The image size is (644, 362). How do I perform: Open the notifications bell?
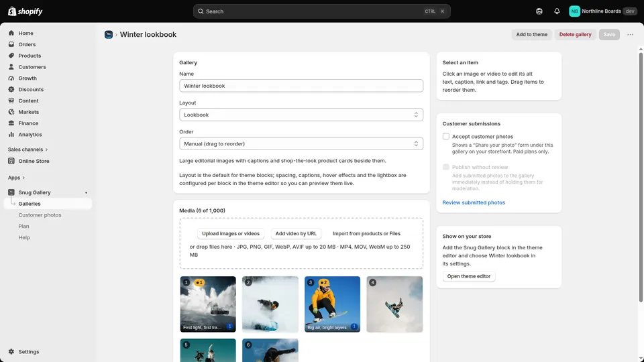point(557,11)
